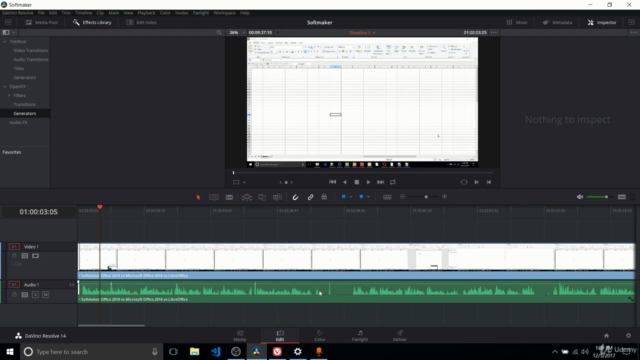Screen dimensions: 640x360
Task: Stop playback in viewer
Action: [x=357, y=182]
